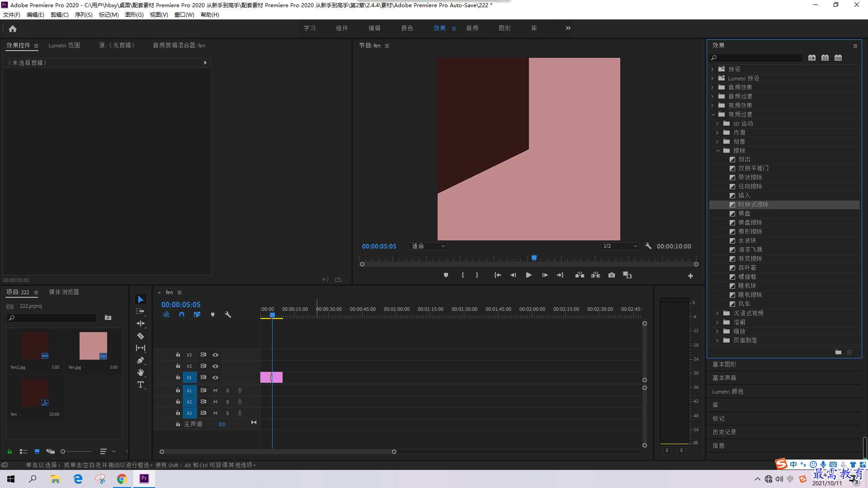868x488 pixels.
Task: Open the Lumetri 颜色 panel
Action: pos(728,391)
